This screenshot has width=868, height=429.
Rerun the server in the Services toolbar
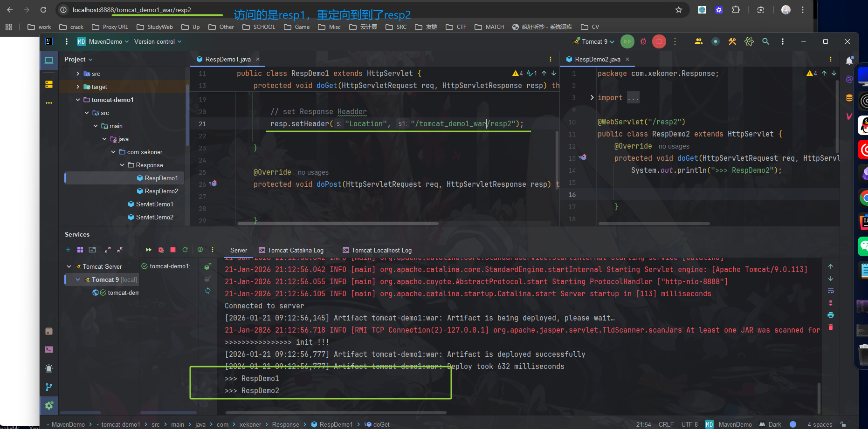coord(185,250)
